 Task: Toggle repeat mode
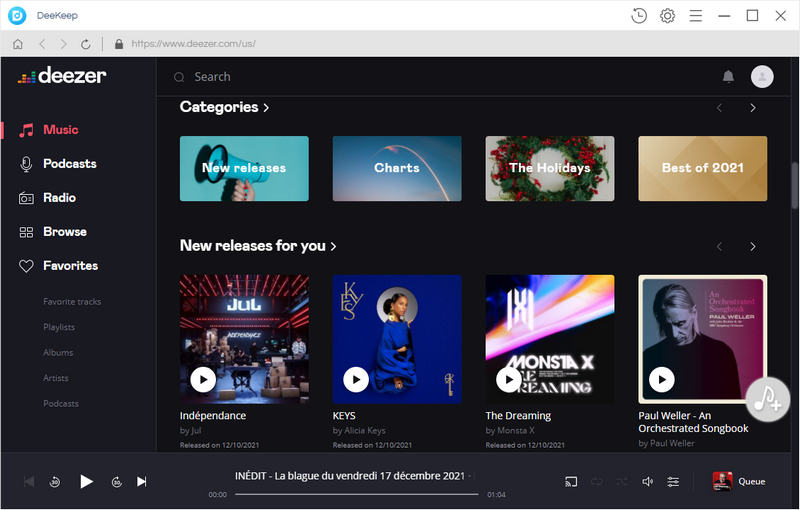coord(596,481)
